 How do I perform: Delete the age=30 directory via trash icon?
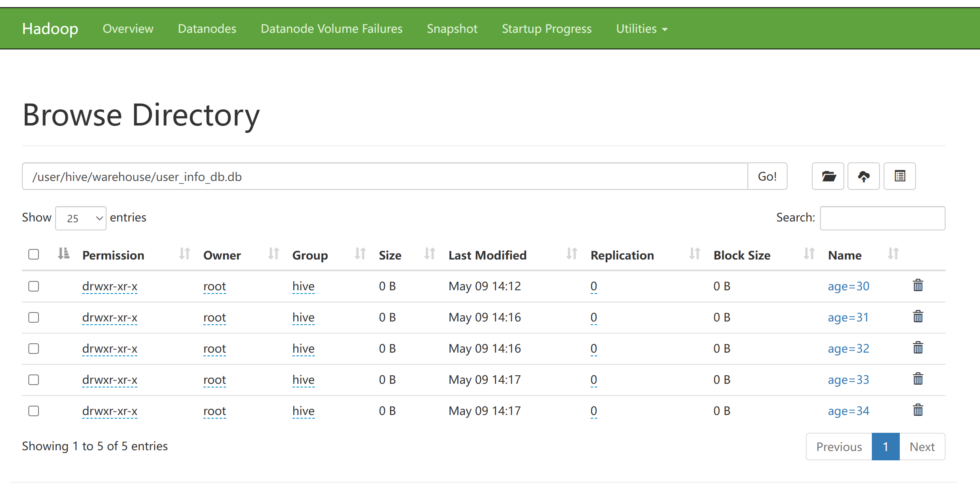[x=918, y=285]
